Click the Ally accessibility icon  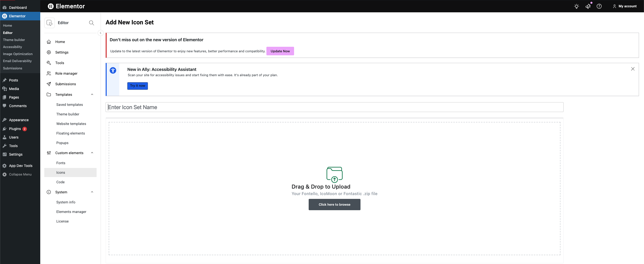coord(113,70)
